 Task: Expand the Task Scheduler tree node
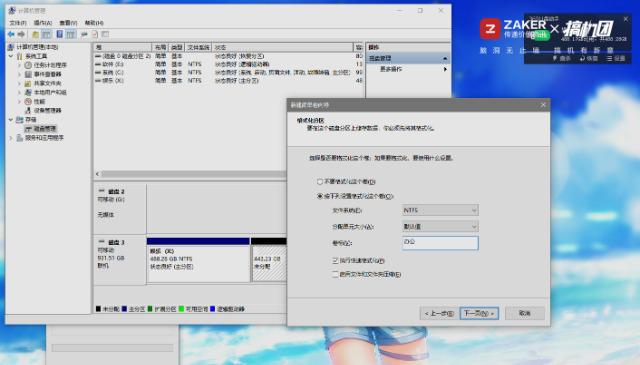point(19,65)
